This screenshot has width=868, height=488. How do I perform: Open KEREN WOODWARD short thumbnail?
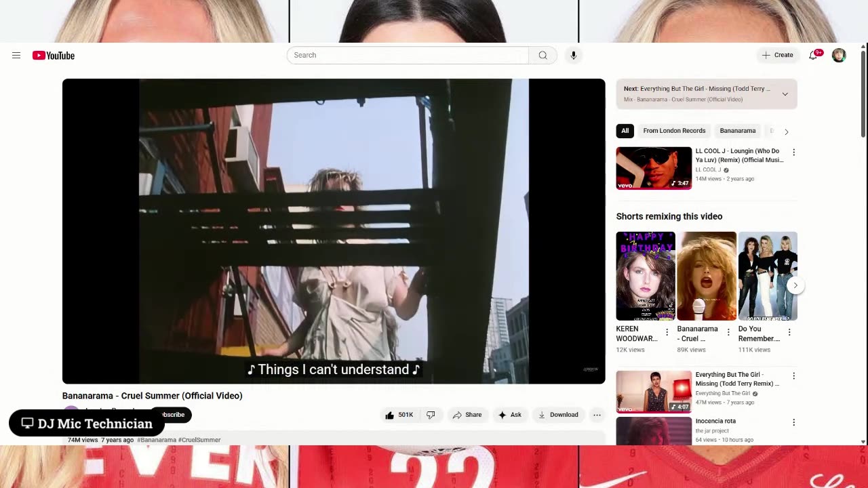646,276
